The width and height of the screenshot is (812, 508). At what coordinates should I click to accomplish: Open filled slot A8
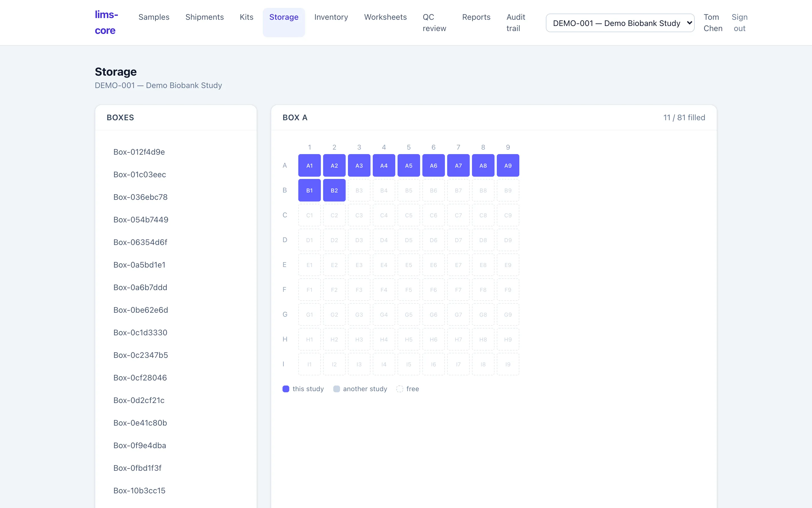[483, 165]
